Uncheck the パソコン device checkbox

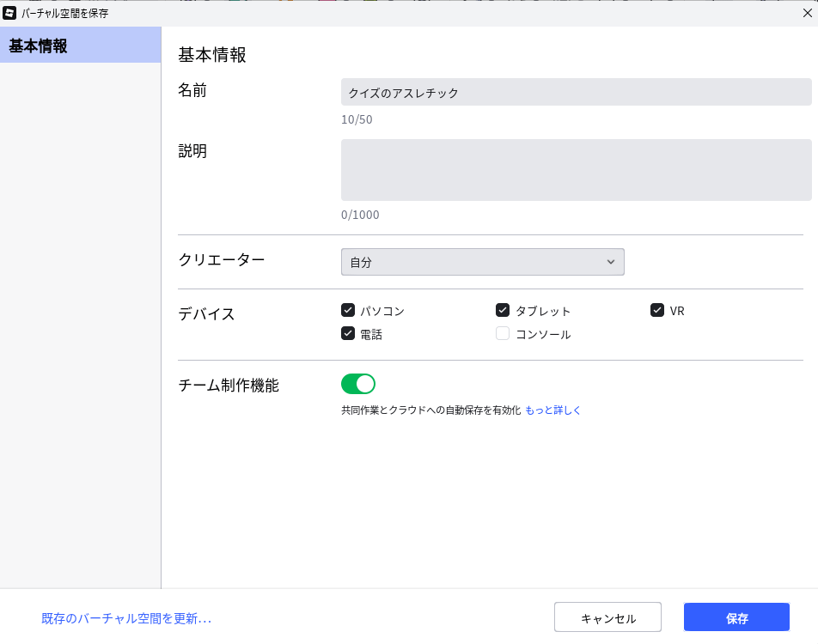tap(348, 310)
